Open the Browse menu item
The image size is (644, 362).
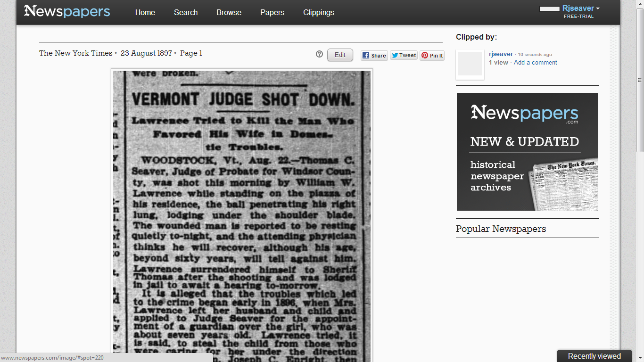point(229,13)
